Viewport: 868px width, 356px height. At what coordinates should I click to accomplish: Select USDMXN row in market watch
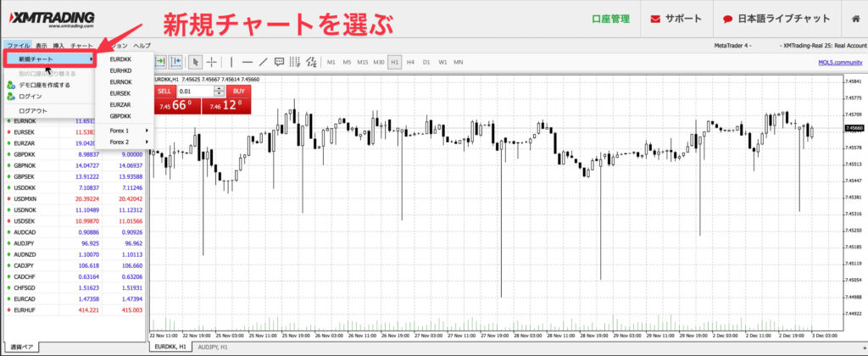click(74, 198)
